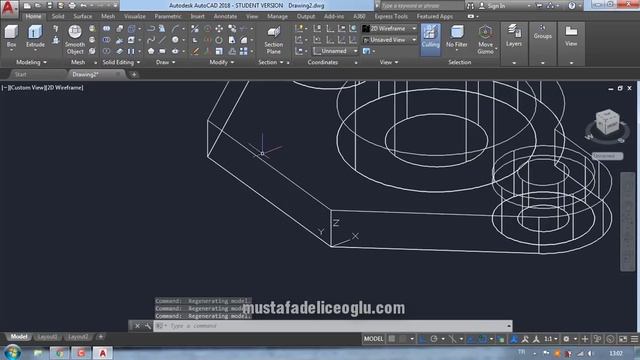The width and height of the screenshot is (640, 360).
Task: Toggle snap mode in status bar
Action: click(x=403, y=339)
